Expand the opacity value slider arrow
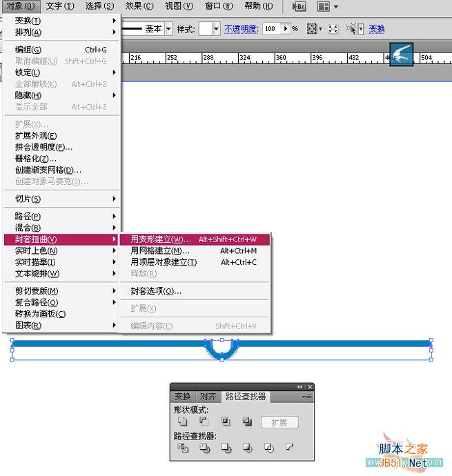 286,29
